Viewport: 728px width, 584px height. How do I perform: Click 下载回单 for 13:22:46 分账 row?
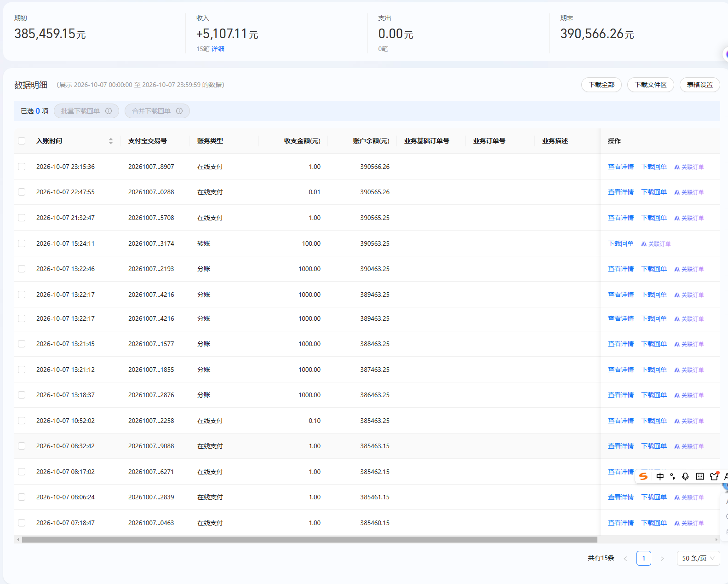pos(654,269)
